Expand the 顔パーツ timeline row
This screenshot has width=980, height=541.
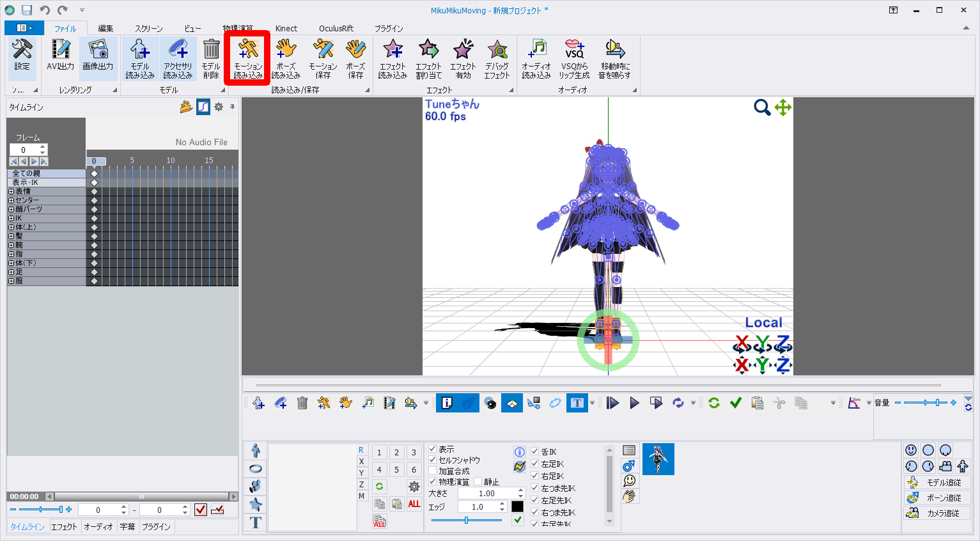pyautogui.click(x=11, y=209)
